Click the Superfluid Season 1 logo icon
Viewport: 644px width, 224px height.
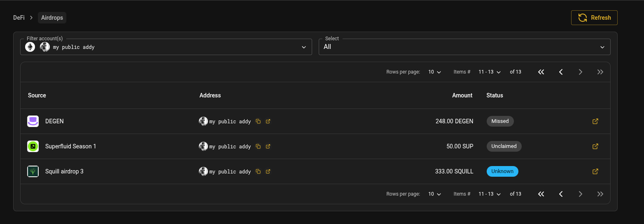point(33,146)
